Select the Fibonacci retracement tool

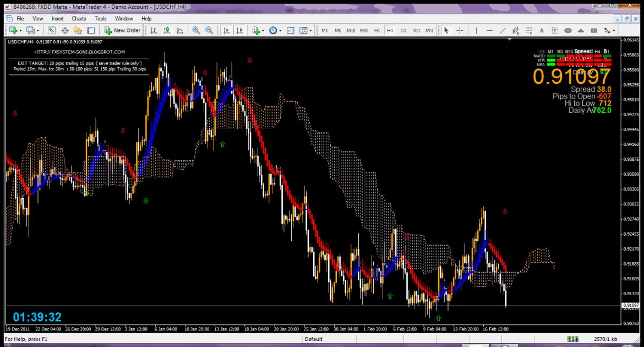click(528, 30)
